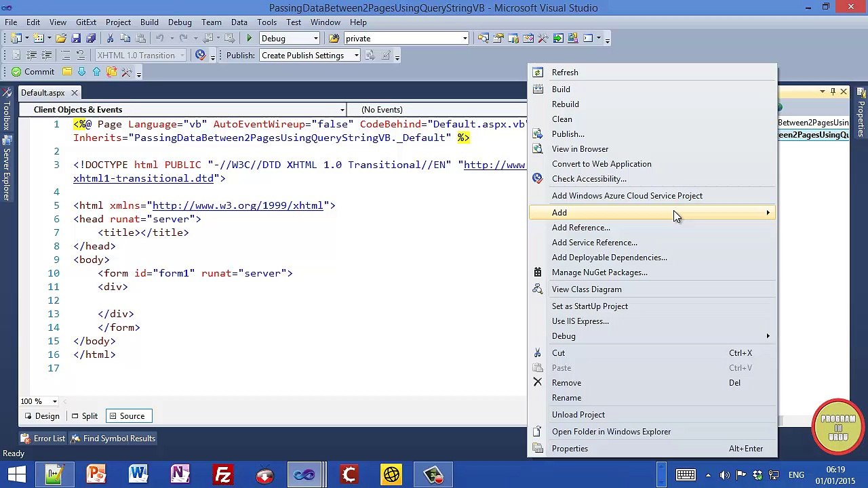868x488 pixels.
Task: Select Properties in the context menu
Action: click(652, 449)
